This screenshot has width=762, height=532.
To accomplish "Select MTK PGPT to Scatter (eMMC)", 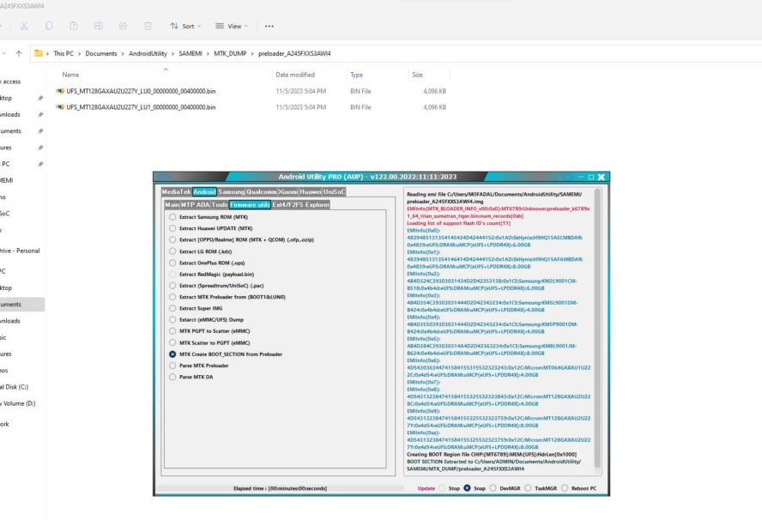I will [x=172, y=331].
